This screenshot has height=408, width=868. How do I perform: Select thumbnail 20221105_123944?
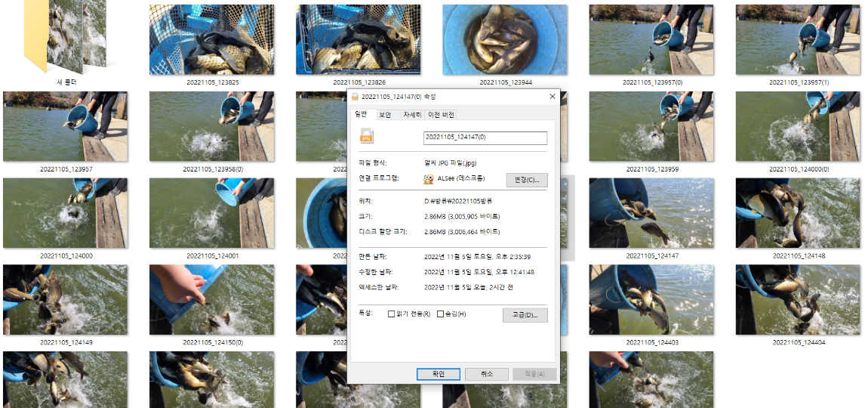click(x=505, y=39)
